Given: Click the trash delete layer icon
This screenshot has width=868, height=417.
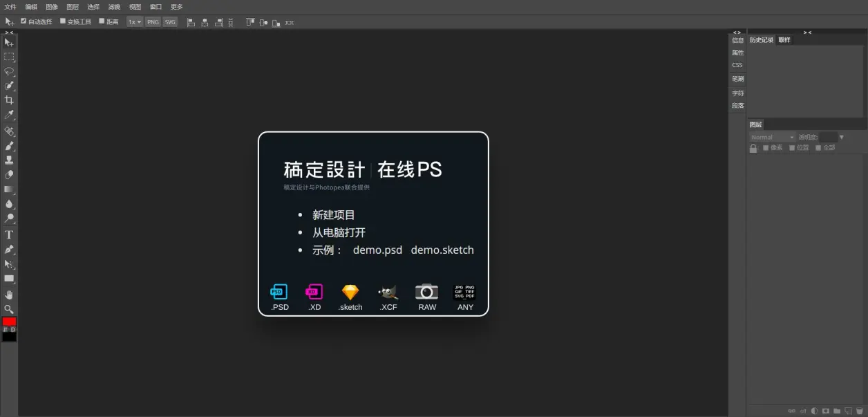Looking at the screenshot, I should (860, 411).
